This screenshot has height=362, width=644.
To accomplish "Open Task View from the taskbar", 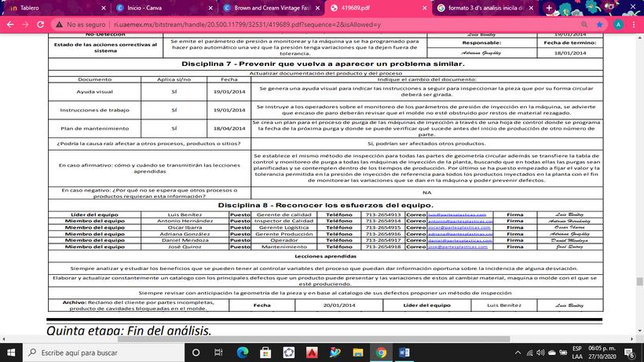I will point(218,353).
